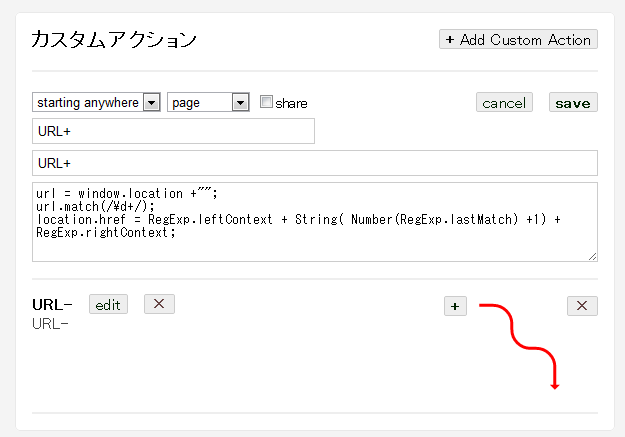Edit the URL- action
625x437 pixels.
pyautogui.click(x=108, y=304)
